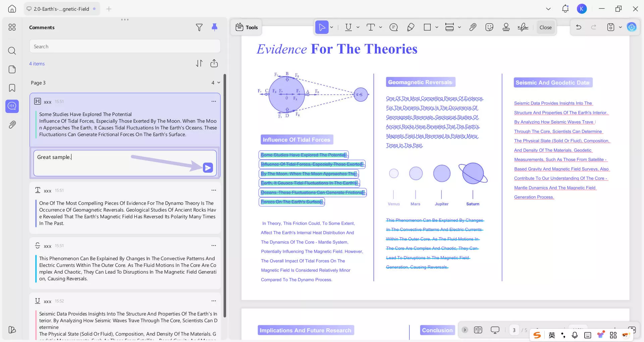Viewport: 644px width, 342px height.
Task: Choose the measure tool
Action: pyautogui.click(x=449, y=27)
